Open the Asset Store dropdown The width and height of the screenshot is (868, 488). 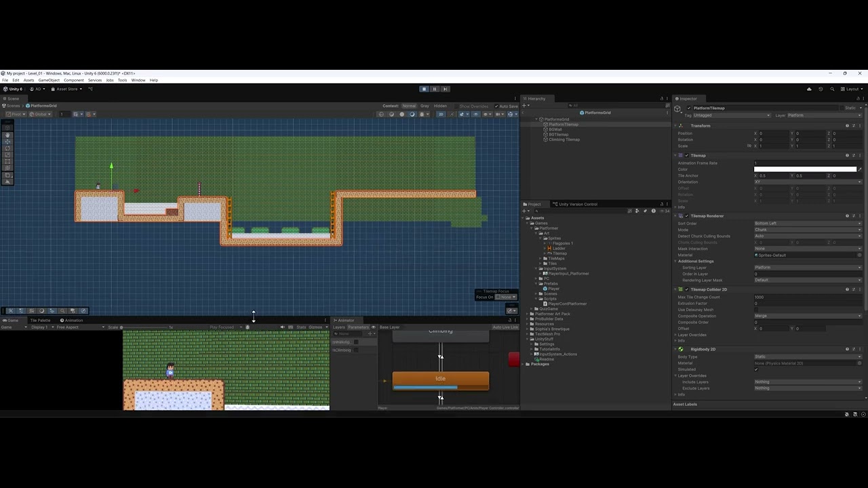[66, 89]
